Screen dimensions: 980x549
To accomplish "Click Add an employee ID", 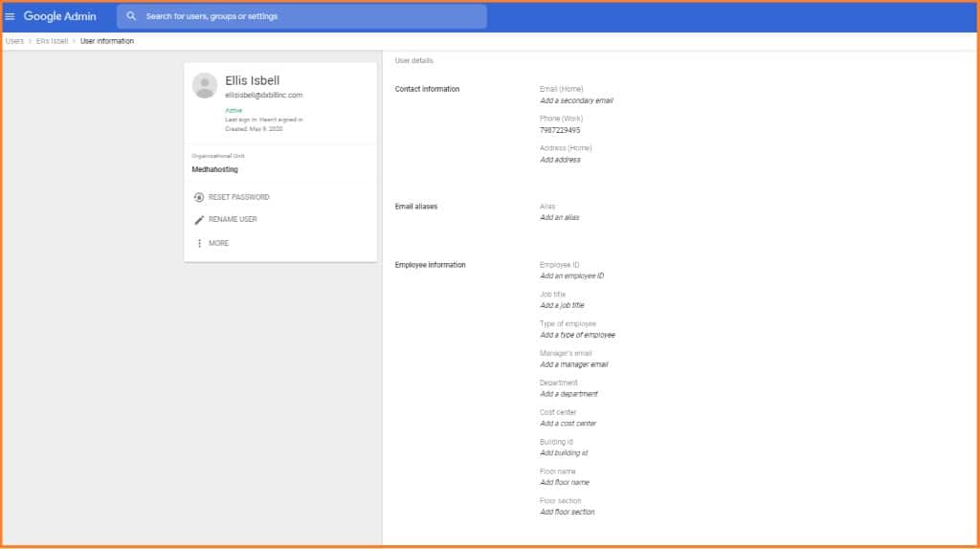I will [x=571, y=276].
